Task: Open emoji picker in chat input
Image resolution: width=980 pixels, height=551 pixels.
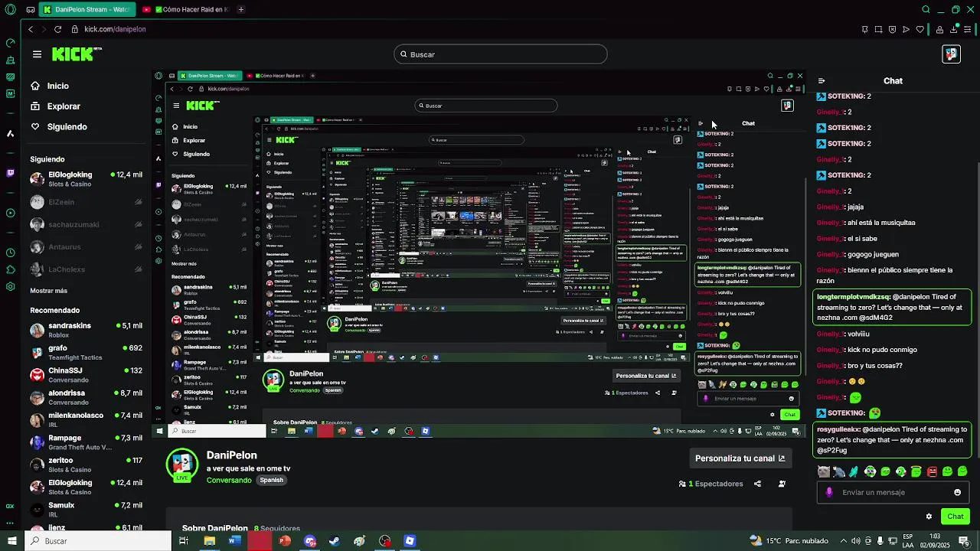Action: (x=957, y=492)
